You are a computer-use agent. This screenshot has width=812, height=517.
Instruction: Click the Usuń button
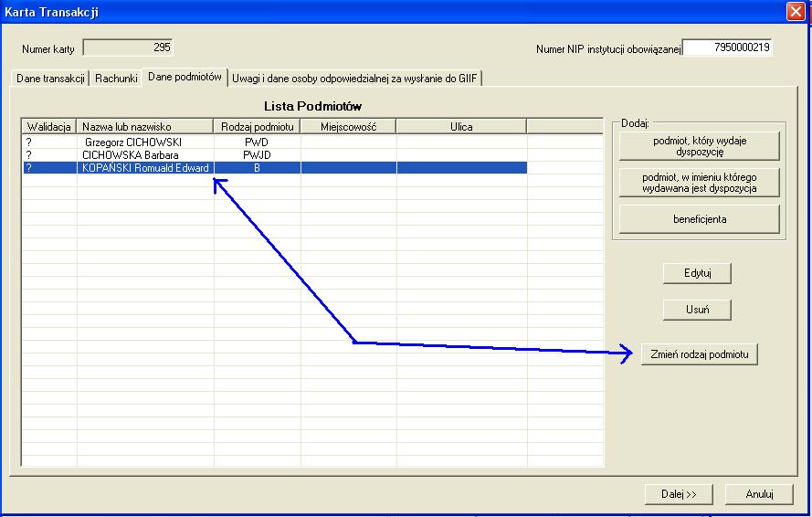coord(697,310)
